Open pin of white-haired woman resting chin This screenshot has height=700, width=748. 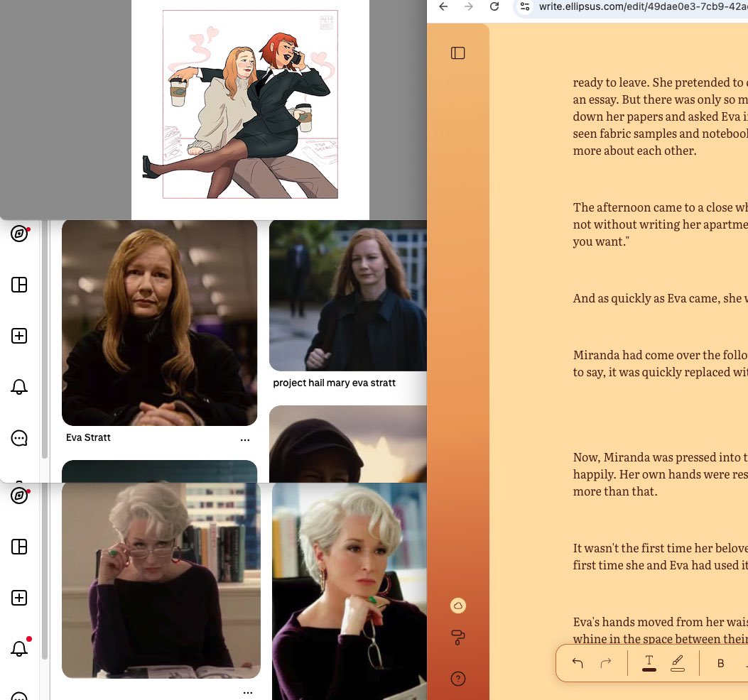click(x=349, y=591)
